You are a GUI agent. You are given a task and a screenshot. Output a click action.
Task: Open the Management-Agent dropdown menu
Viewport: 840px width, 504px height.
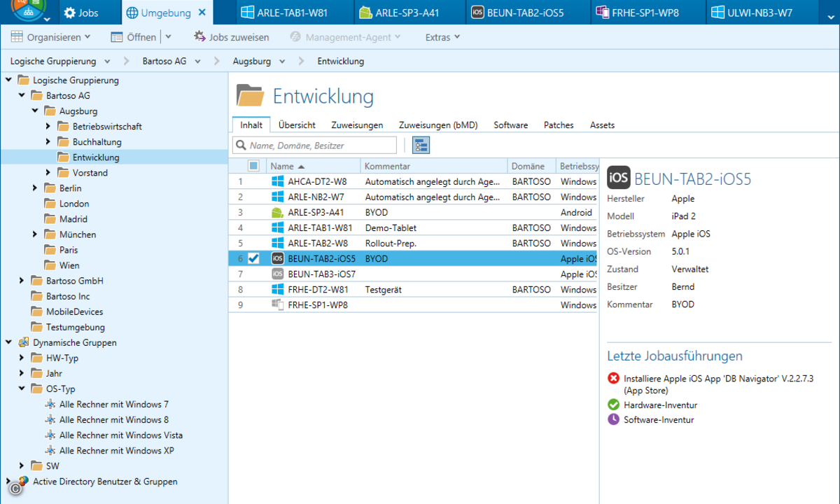[346, 37]
